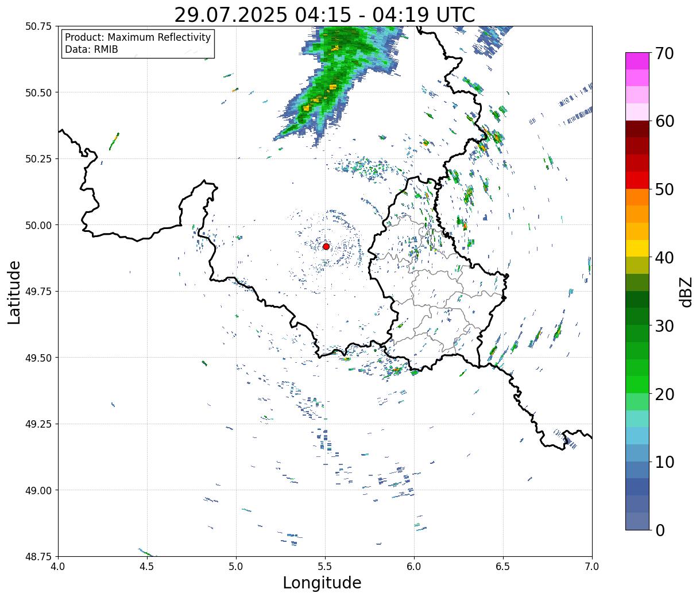Image resolution: width=700 pixels, height=597 pixels.
Task: Click the longitude tick label 6.5
Action: (503, 567)
